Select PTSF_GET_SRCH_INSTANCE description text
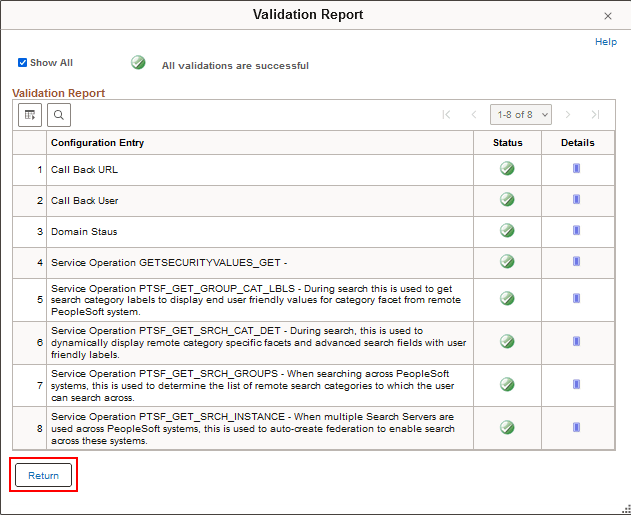 (x=253, y=429)
